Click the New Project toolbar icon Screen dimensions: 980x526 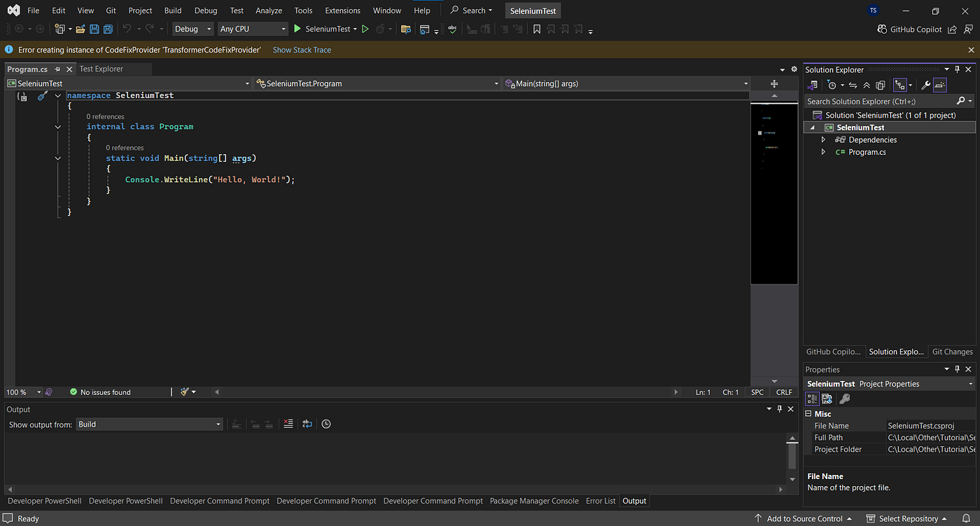(60, 29)
